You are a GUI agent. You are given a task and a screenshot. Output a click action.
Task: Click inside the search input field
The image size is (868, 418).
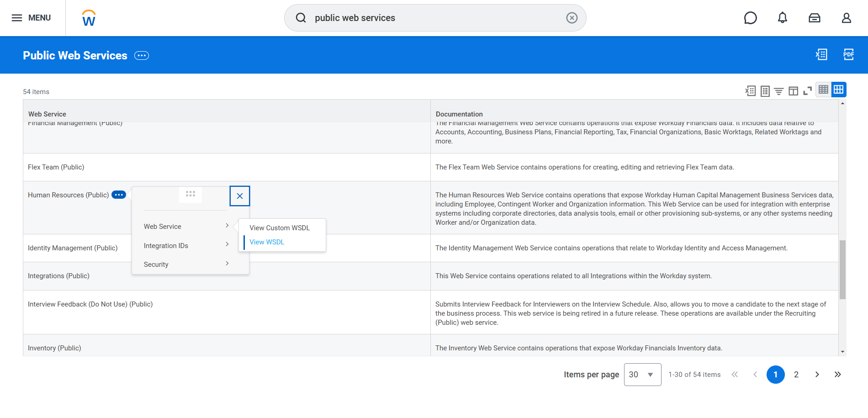pyautogui.click(x=436, y=18)
